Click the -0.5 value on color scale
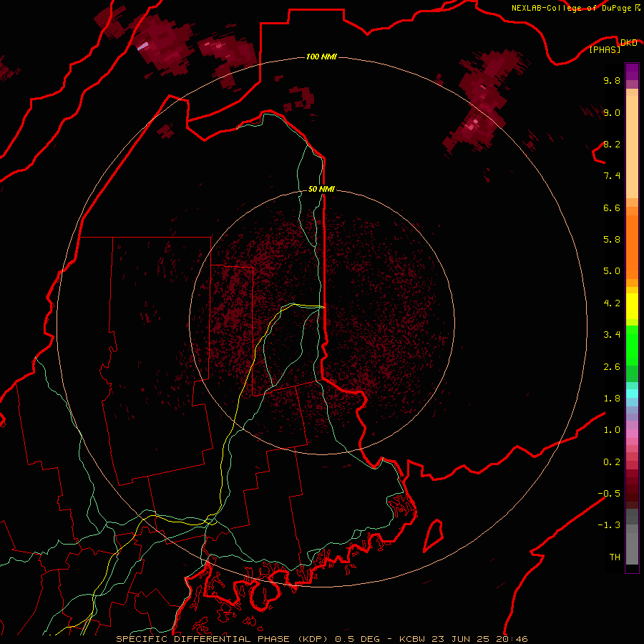 point(609,494)
